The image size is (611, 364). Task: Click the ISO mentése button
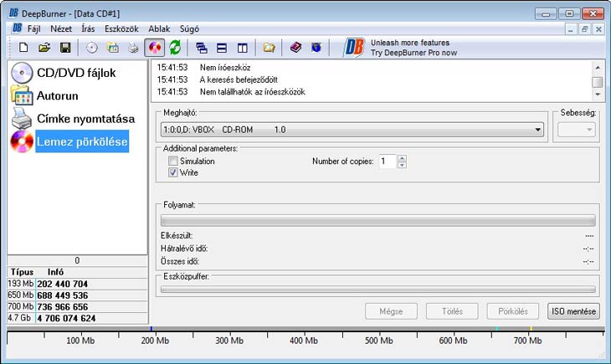tap(573, 311)
